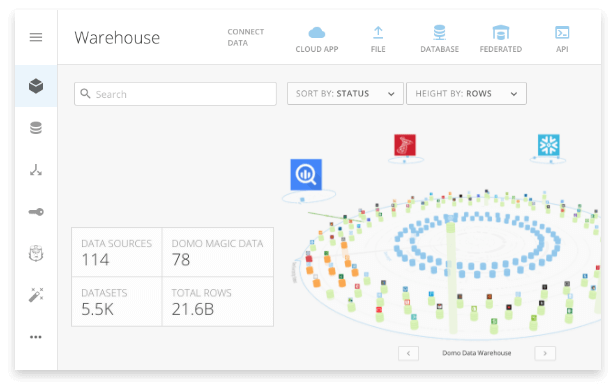This screenshot has width=616, height=390.
Task: Open the key credentials sidebar icon
Action: point(36,212)
